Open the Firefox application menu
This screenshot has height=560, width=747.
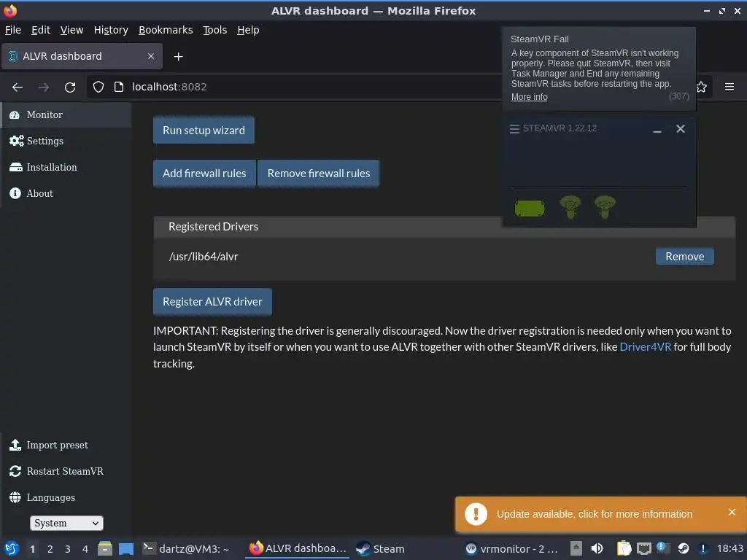(729, 87)
